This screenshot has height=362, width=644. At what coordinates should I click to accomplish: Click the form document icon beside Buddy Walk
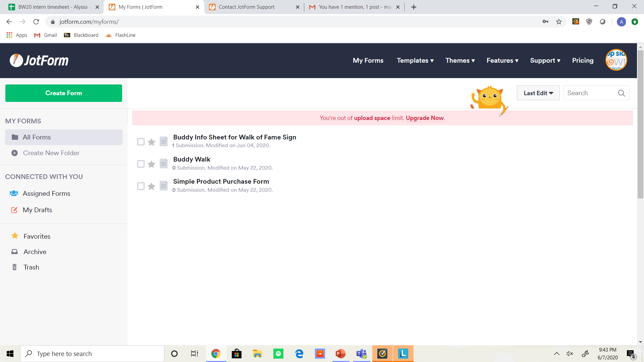tap(163, 164)
